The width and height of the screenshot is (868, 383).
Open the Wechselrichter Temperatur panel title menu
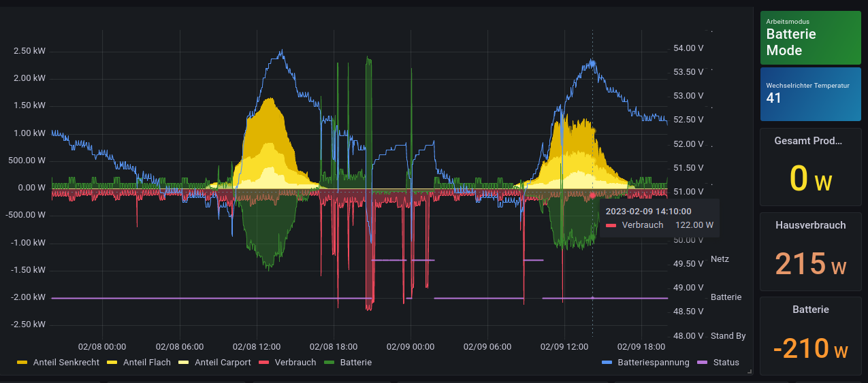[x=807, y=86]
